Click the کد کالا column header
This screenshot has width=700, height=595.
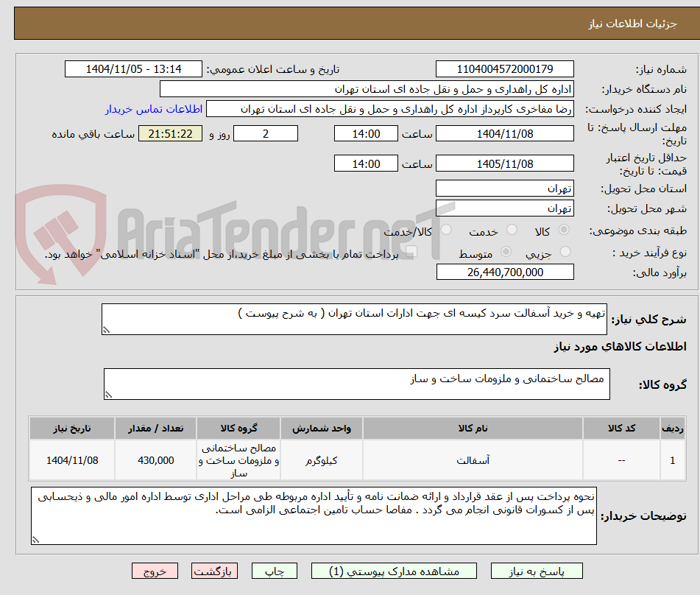tap(621, 429)
